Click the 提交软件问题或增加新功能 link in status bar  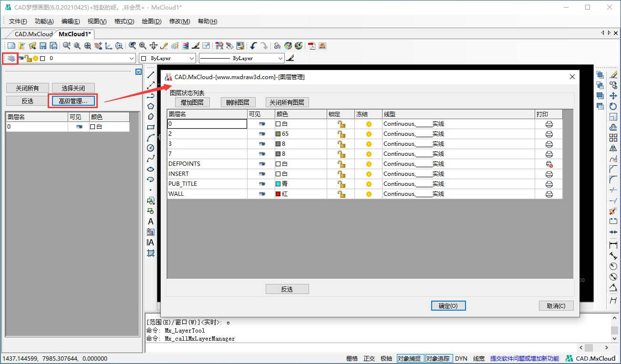tap(525, 359)
